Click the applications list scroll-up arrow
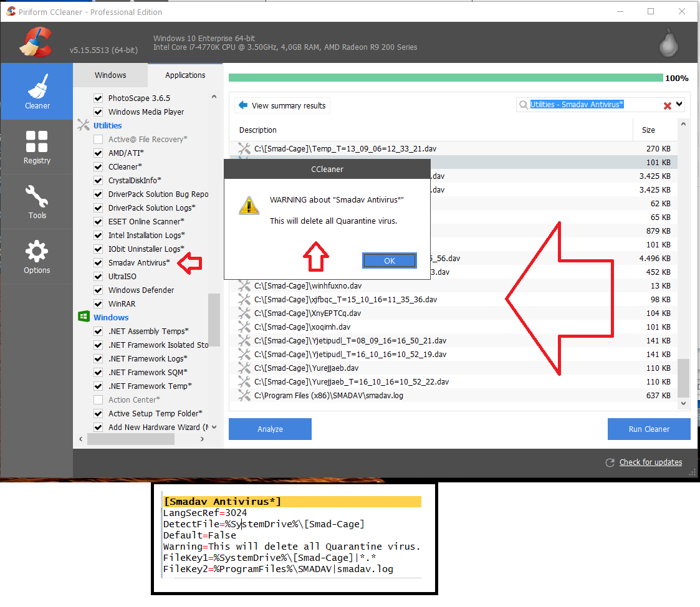Image resolution: width=700 pixels, height=607 pixels. click(x=214, y=97)
